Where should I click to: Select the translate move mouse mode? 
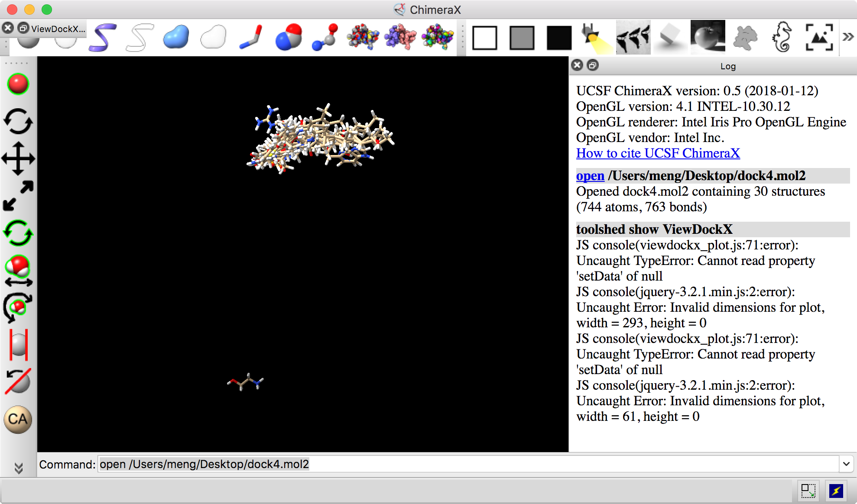[x=18, y=158]
